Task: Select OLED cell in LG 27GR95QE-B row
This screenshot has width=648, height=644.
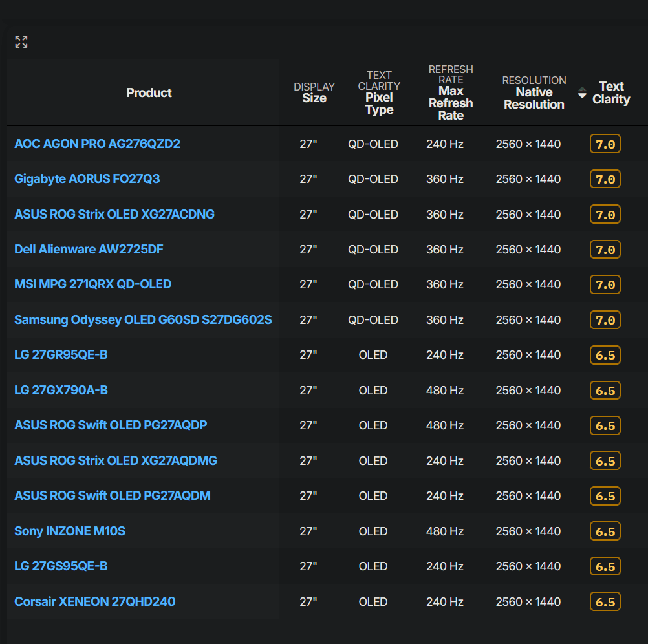Action: (x=373, y=355)
